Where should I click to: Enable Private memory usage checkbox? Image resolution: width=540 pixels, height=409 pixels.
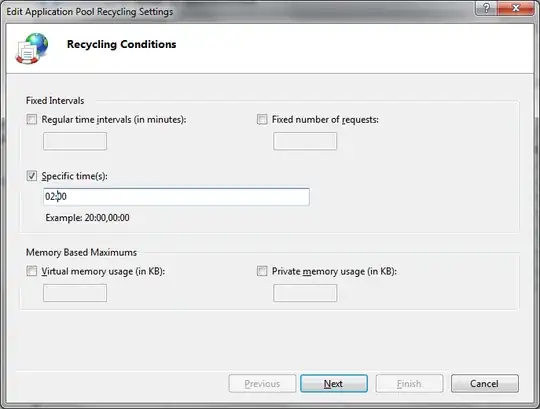click(x=262, y=271)
